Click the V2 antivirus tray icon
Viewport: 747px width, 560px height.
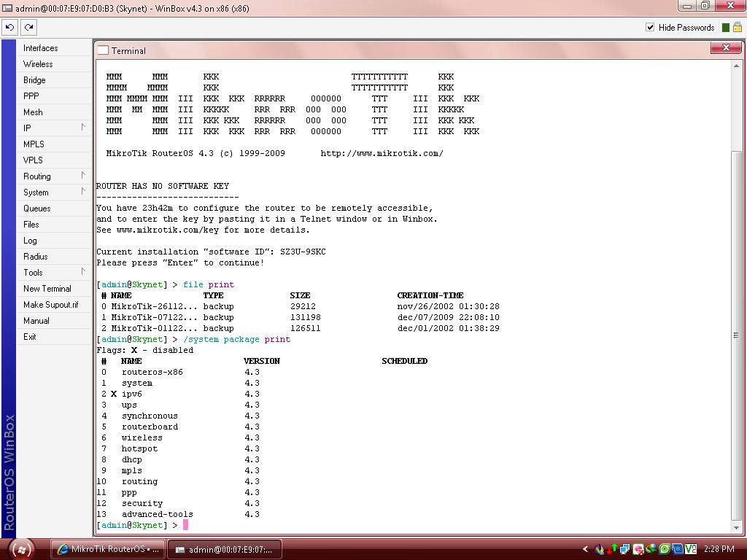(x=690, y=549)
